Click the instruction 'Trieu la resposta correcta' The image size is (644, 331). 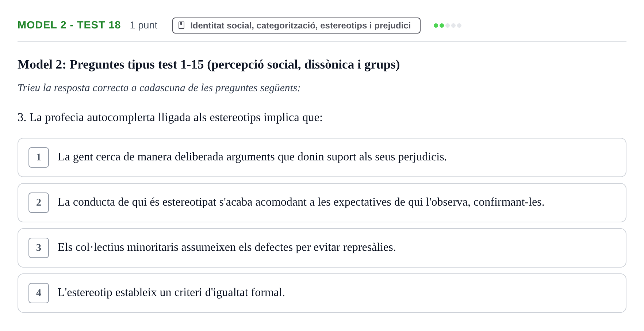[159, 88]
